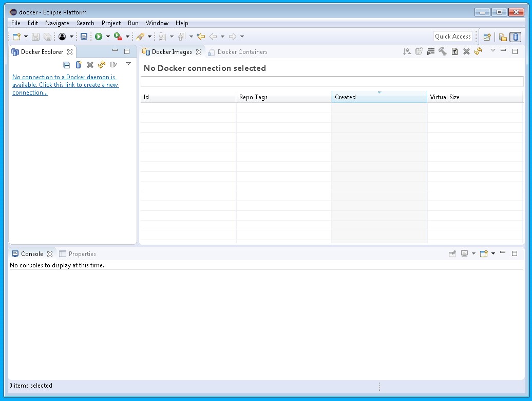This screenshot has width=532, height=401.
Task: Open the Docker Explorer view menu triangle
Action: pyautogui.click(x=128, y=64)
